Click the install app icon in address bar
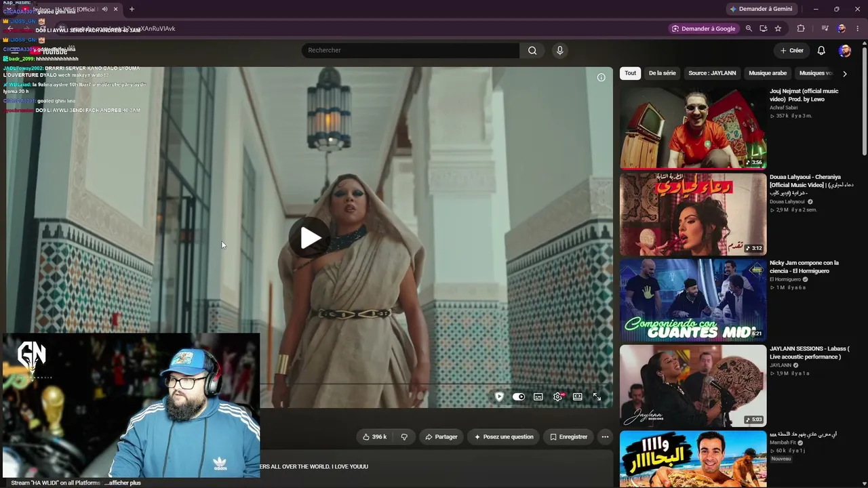 point(763,28)
